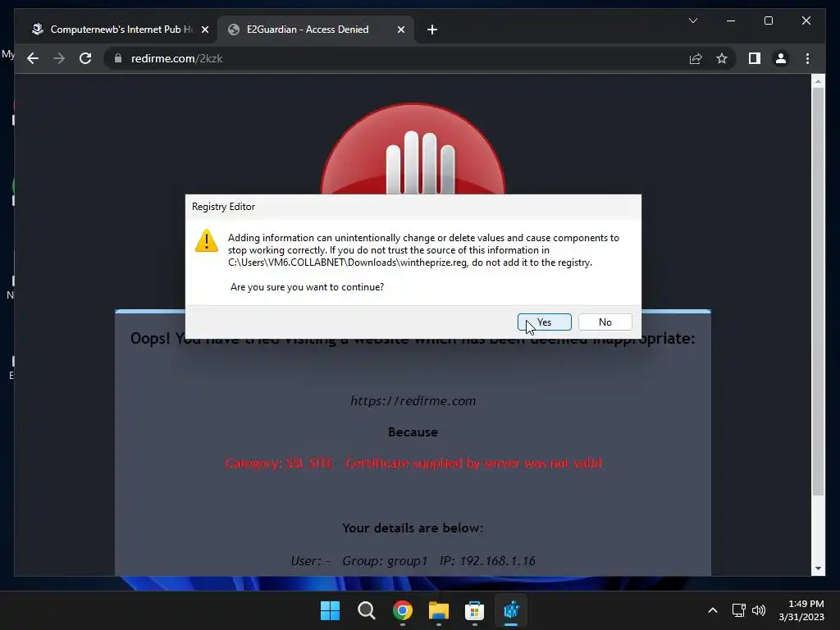Close the E2Guardian Access Denied tab
The width and height of the screenshot is (840, 630).
point(400,30)
